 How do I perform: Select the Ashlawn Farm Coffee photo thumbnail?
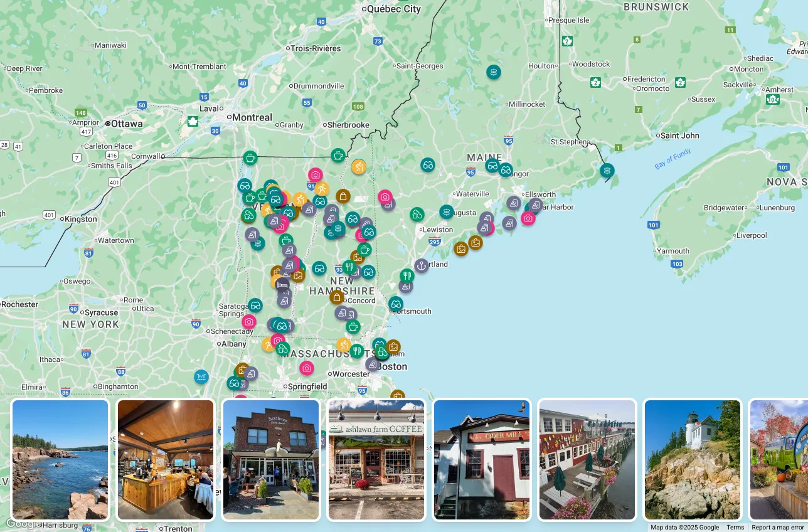376,460
